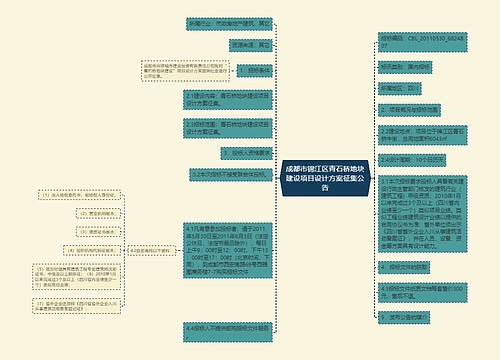Select the large node starting with 3.1本次招标要求
500x360 pixels.
click(423, 214)
